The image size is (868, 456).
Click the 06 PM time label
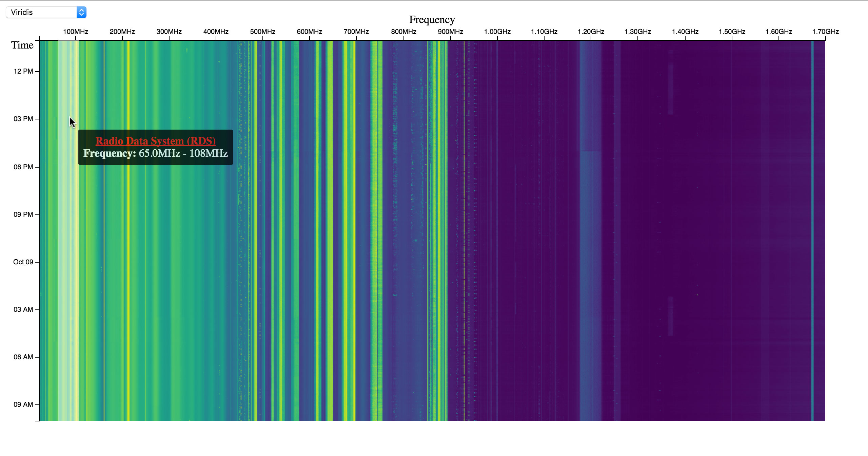pos(23,167)
